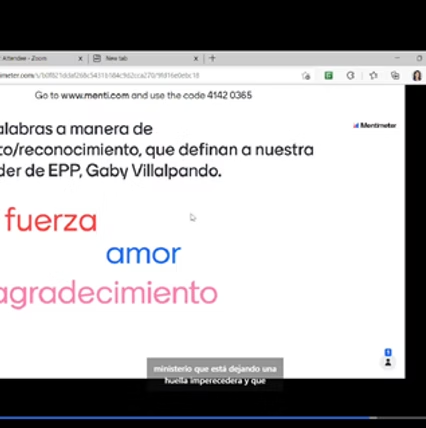Click the participant count person icon
Image resolution: width=426 pixels, height=428 pixels.
pyautogui.click(x=388, y=362)
